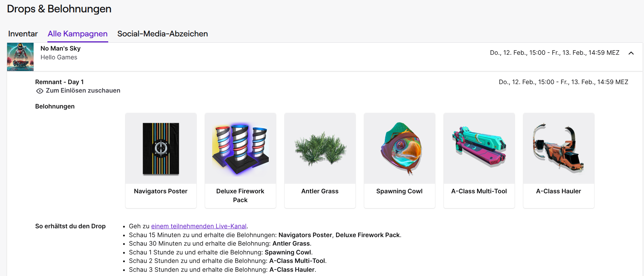
Task: Click the No Man's Sky campaign title
Action: point(60,48)
